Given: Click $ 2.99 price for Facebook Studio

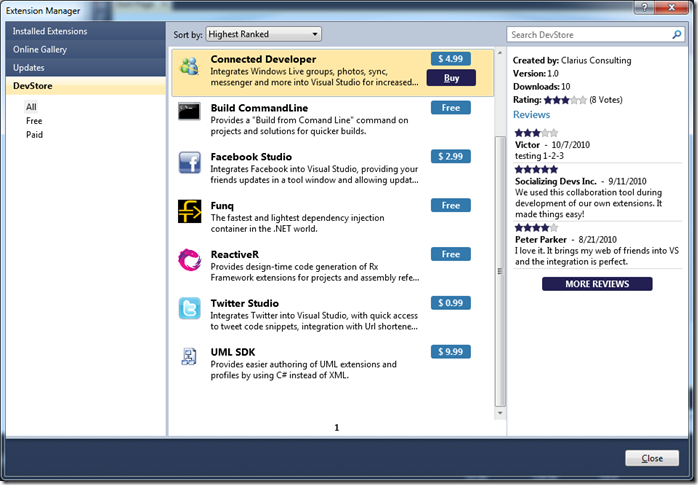Looking at the screenshot, I should coord(450,157).
